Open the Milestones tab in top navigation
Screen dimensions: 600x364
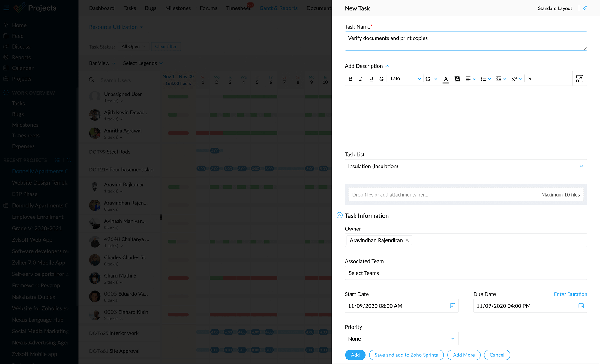click(178, 8)
